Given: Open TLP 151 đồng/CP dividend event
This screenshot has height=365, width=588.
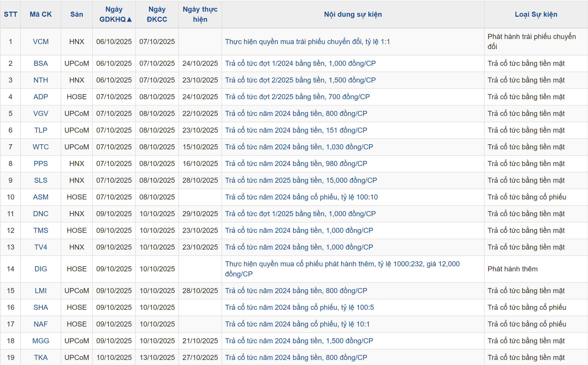Looking at the screenshot, I should [x=296, y=130].
